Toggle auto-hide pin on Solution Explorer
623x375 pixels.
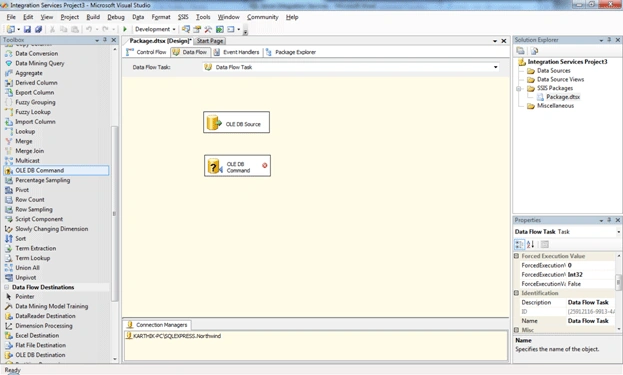(x=609, y=40)
